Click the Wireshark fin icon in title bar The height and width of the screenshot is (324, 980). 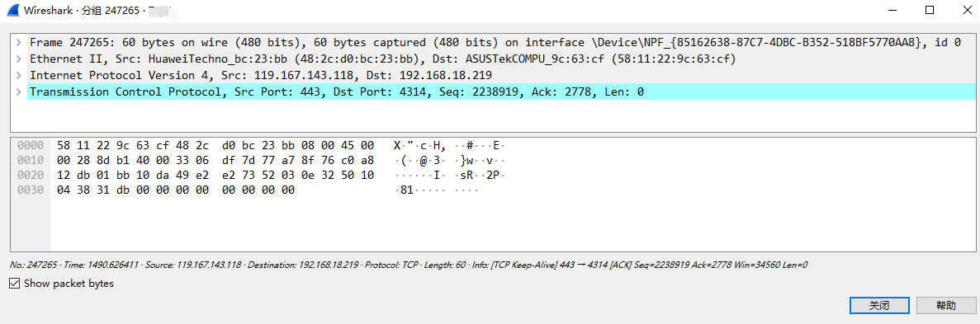[x=12, y=10]
